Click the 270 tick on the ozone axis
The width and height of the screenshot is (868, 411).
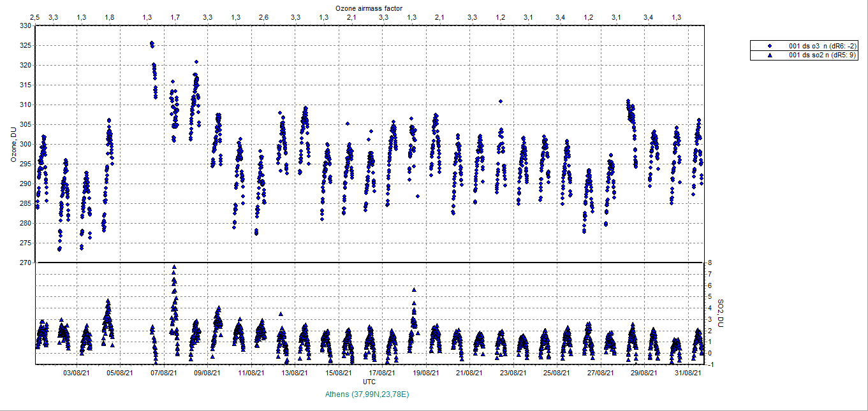pos(24,263)
